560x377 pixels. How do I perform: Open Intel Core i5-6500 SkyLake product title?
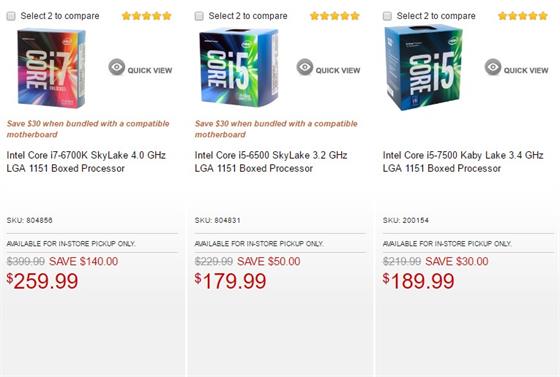(271, 162)
